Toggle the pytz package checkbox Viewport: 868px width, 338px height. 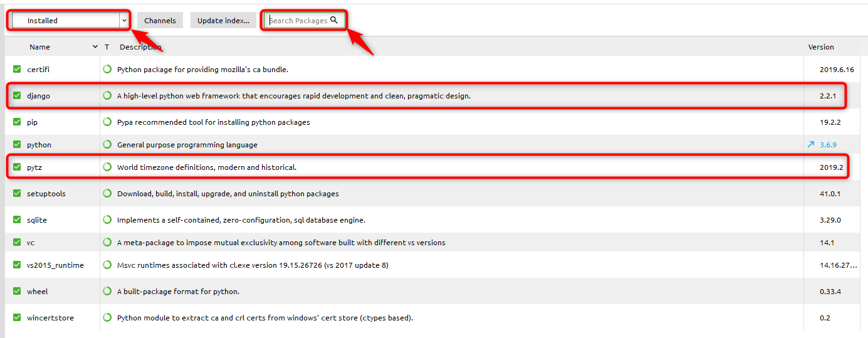click(17, 167)
